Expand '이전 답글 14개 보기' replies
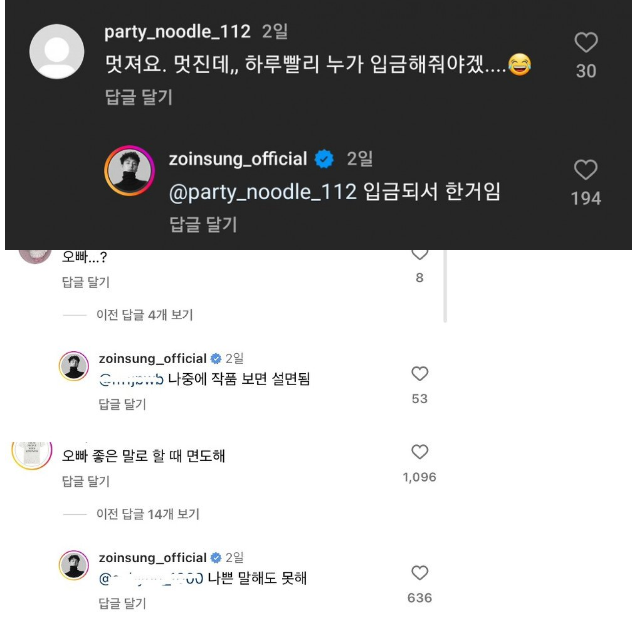Image resolution: width=636 pixels, height=631 pixels. click(x=147, y=514)
